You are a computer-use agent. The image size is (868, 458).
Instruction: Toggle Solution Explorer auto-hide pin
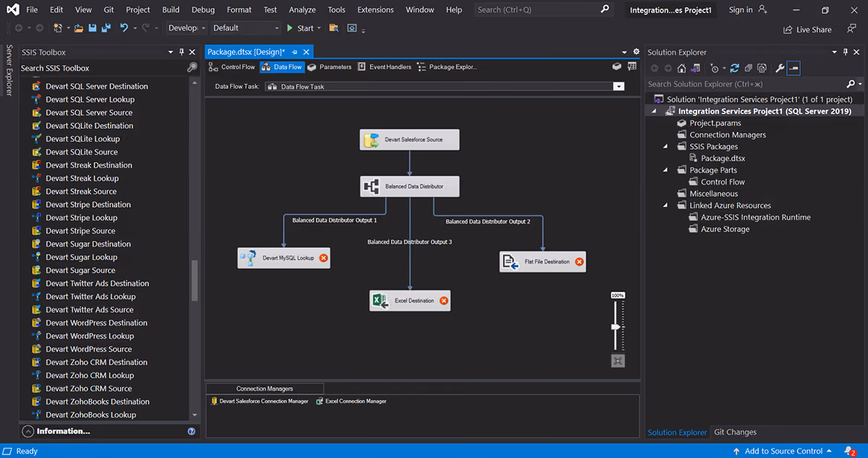tap(846, 52)
